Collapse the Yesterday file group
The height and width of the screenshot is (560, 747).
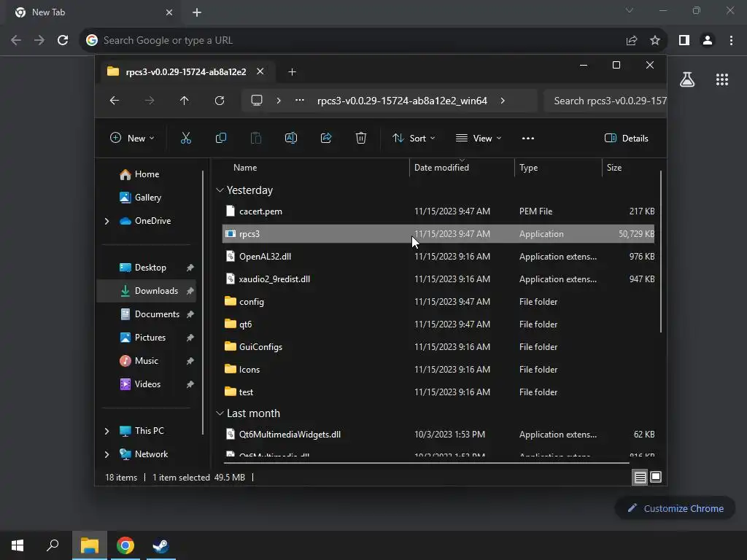220,190
